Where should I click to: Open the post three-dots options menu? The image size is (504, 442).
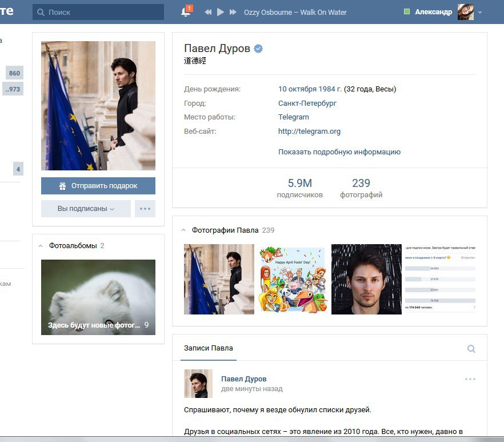pyautogui.click(x=470, y=379)
